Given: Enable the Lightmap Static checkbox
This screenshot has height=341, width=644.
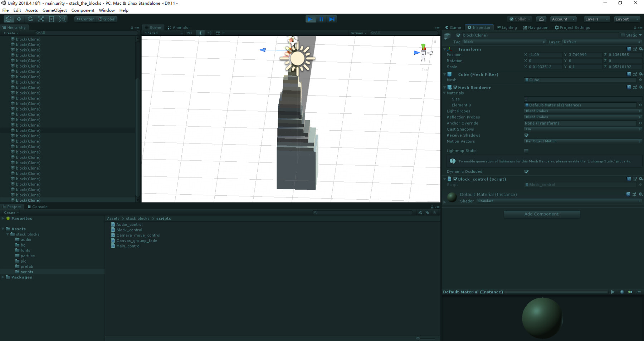Looking at the screenshot, I should tap(526, 151).
